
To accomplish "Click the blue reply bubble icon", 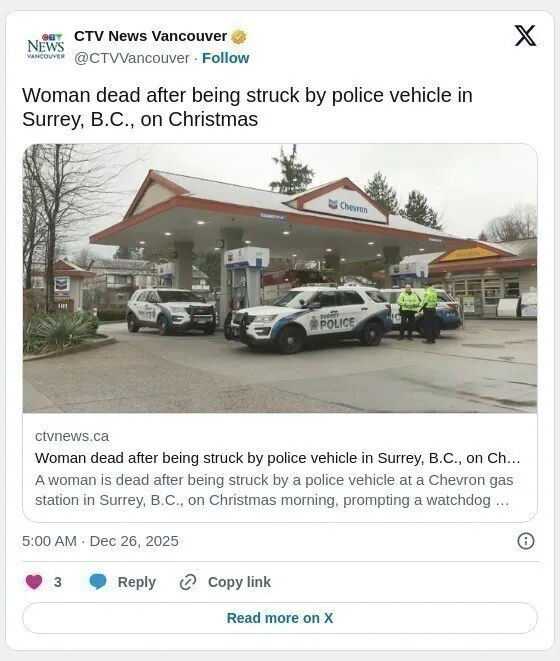I will coord(98,582).
